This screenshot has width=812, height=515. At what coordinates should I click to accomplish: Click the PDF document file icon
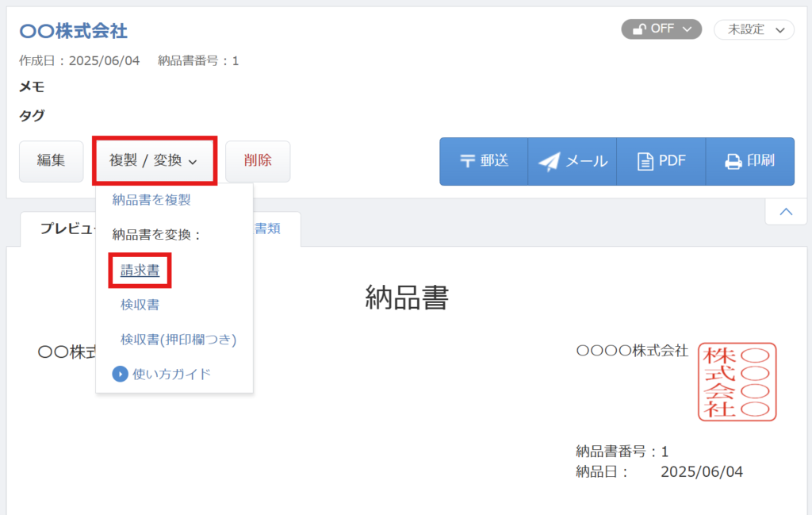[x=645, y=162]
